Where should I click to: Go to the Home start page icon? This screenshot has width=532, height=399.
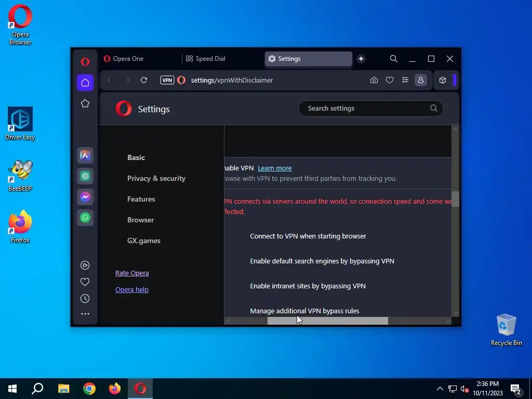[x=85, y=83]
